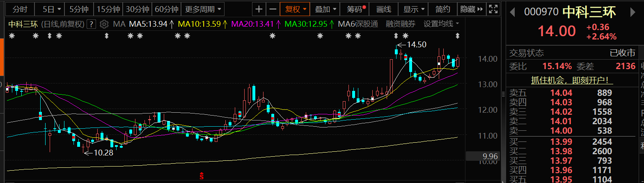Enter fullscreen chart mode
The image size is (644, 183).
pos(493,9)
